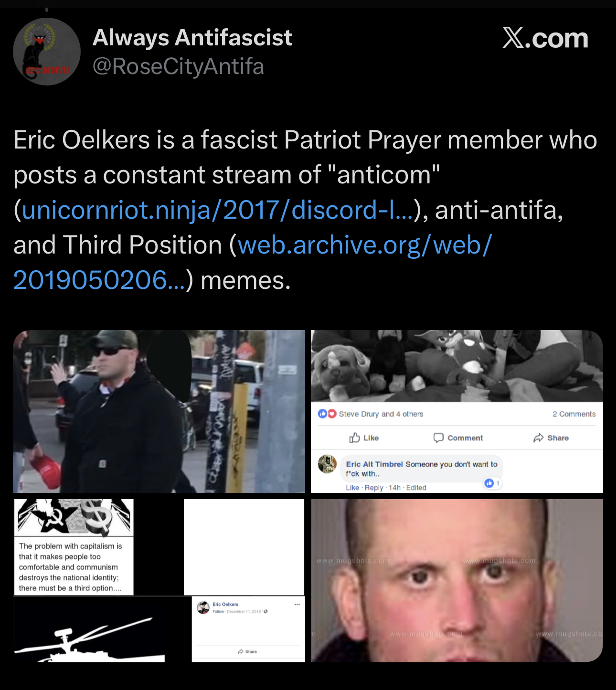Click Like under the Timbrel comment
616x690 pixels.
click(352, 488)
